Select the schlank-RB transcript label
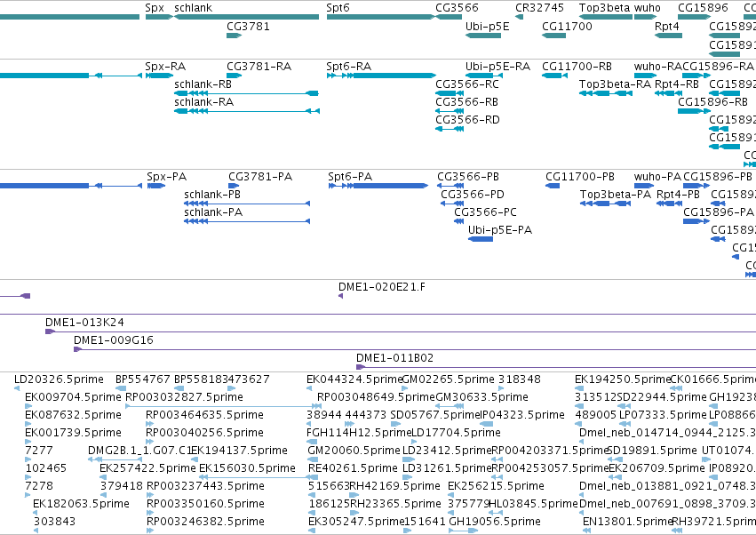Image resolution: width=756 pixels, height=535 pixels. tap(203, 84)
